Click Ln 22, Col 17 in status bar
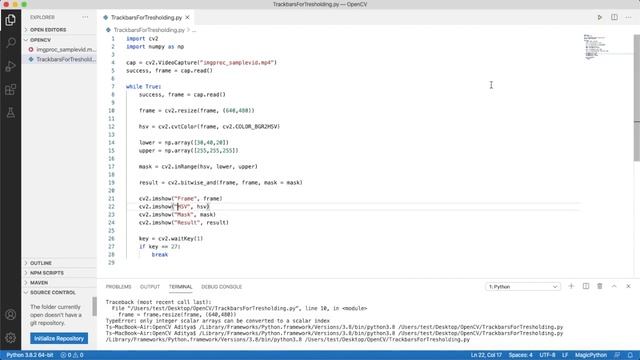 [x=486, y=355]
